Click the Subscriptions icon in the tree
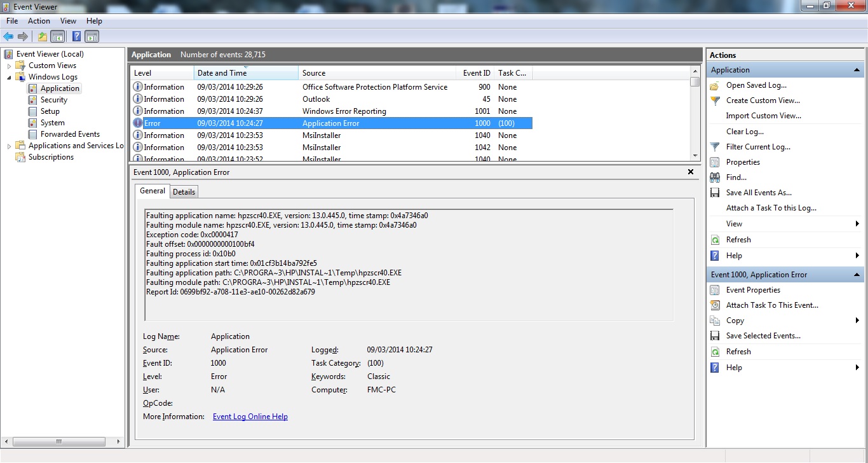Viewport: 868px width, 463px height. click(20, 157)
